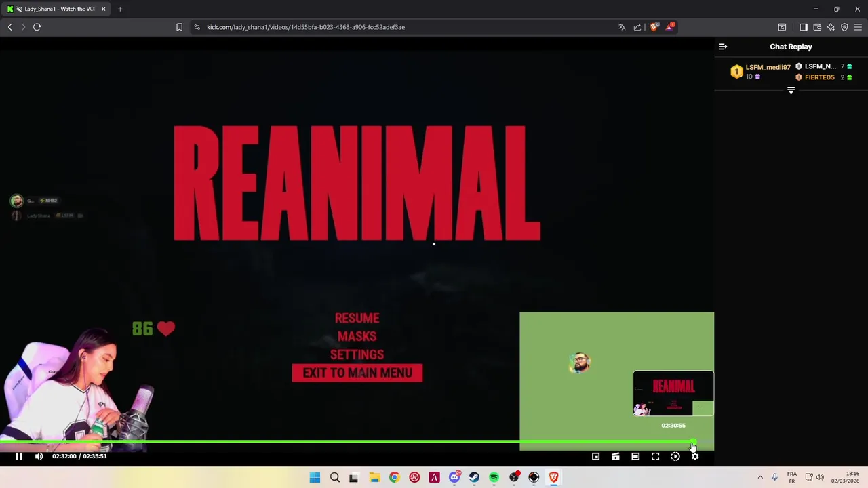868x488 pixels.
Task: Open File Explorer from taskbar
Action: point(374,478)
